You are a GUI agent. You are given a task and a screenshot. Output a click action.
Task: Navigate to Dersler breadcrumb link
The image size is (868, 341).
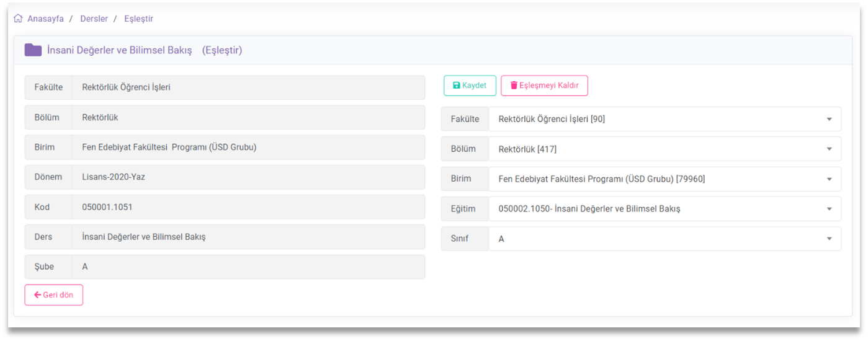(94, 19)
